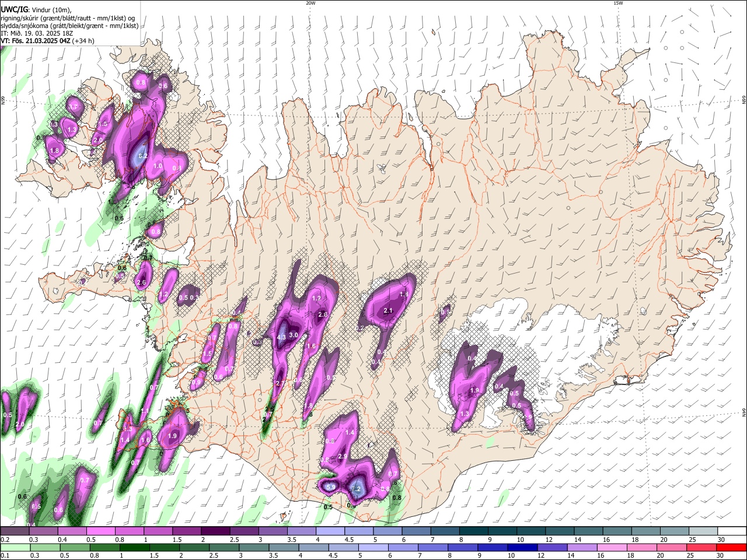Click the 2.9 precipitation value

(343, 456)
